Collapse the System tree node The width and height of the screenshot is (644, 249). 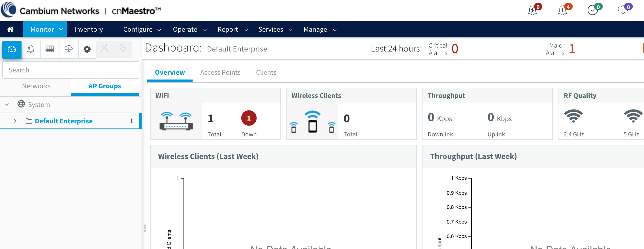click(7, 104)
